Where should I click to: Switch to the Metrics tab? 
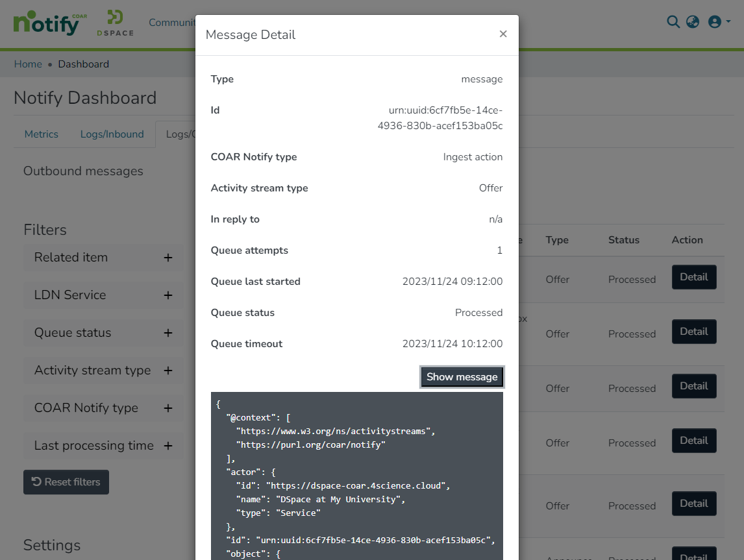[42, 134]
